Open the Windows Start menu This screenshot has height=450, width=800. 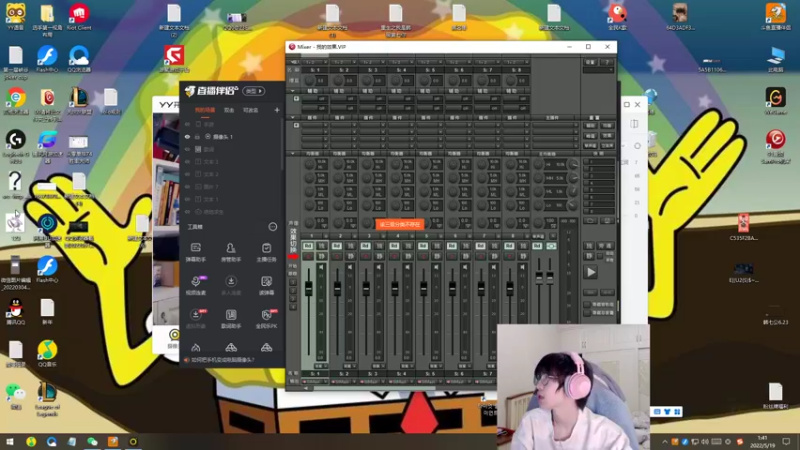click(x=10, y=441)
